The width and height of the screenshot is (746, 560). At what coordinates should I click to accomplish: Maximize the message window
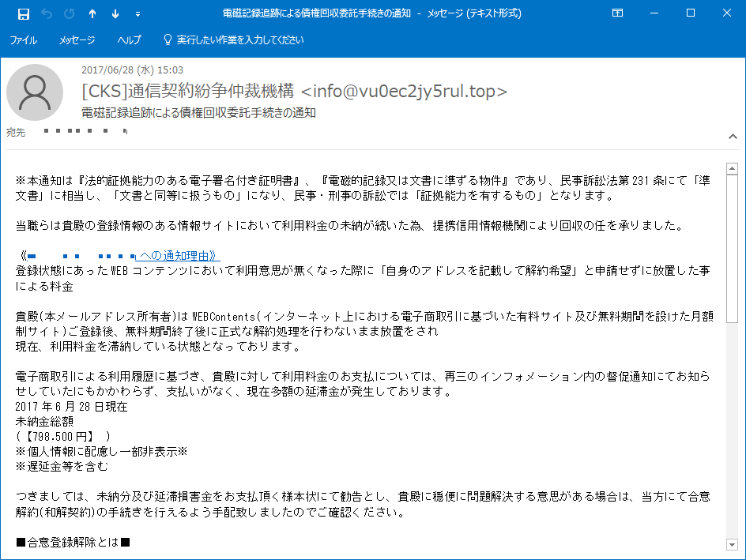point(691,13)
